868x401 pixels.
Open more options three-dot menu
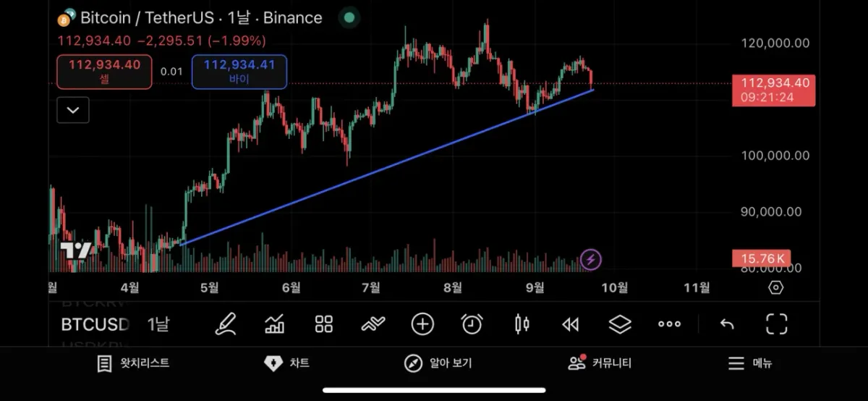click(669, 324)
